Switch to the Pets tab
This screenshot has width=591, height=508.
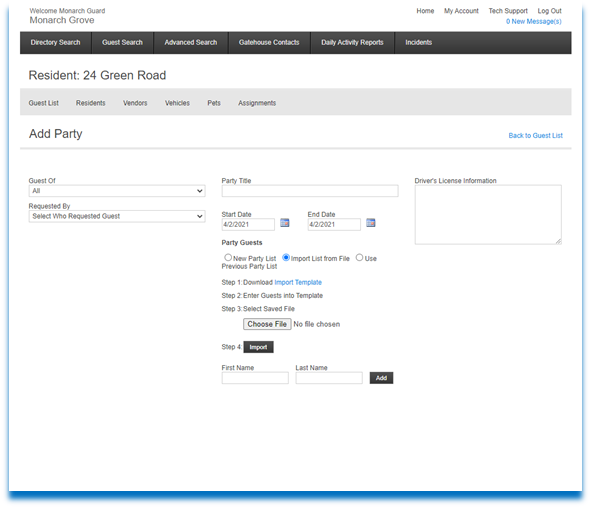214,103
